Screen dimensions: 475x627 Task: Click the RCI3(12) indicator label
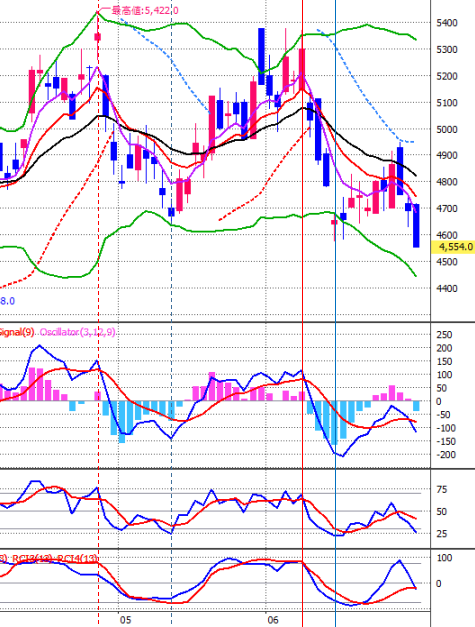click(33, 558)
